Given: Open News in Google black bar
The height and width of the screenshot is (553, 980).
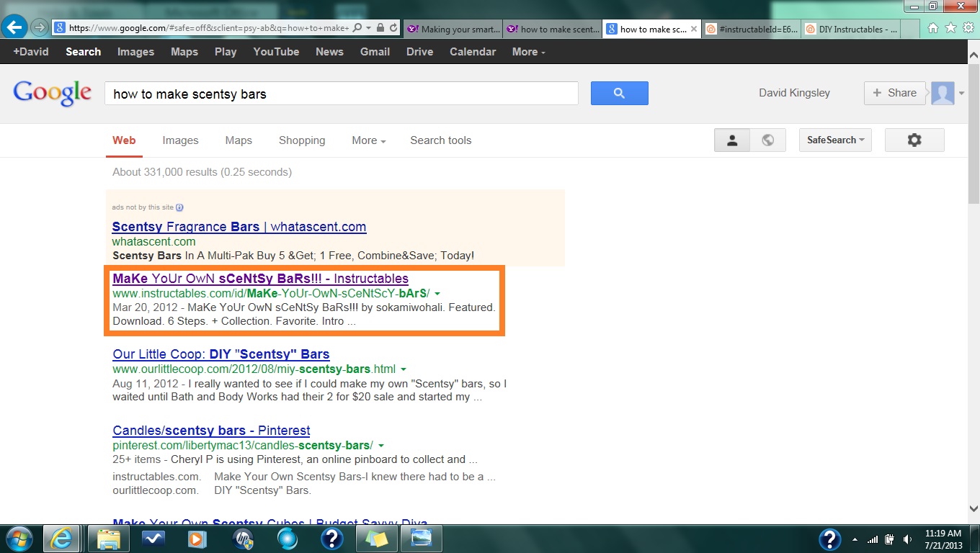Looking at the screenshot, I should pyautogui.click(x=329, y=52).
